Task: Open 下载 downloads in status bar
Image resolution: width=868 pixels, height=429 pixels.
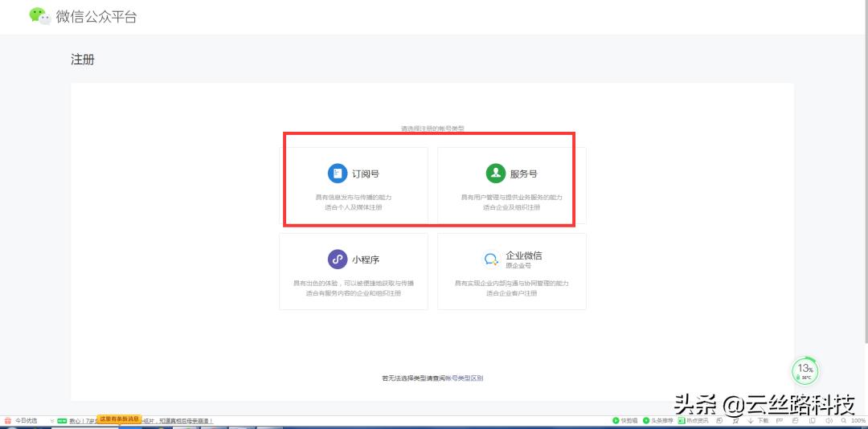Action: pyautogui.click(x=758, y=421)
